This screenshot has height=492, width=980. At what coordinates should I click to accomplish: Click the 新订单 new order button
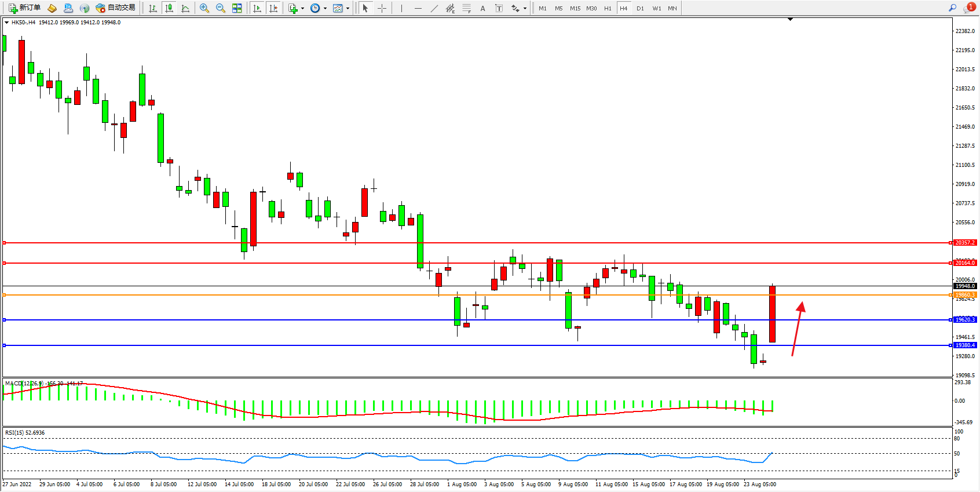click(x=24, y=8)
